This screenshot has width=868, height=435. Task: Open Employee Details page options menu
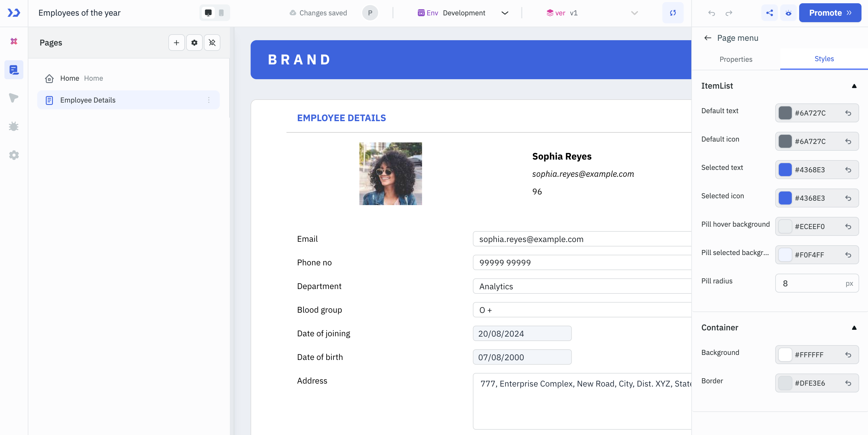pyautogui.click(x=209, y=100)
